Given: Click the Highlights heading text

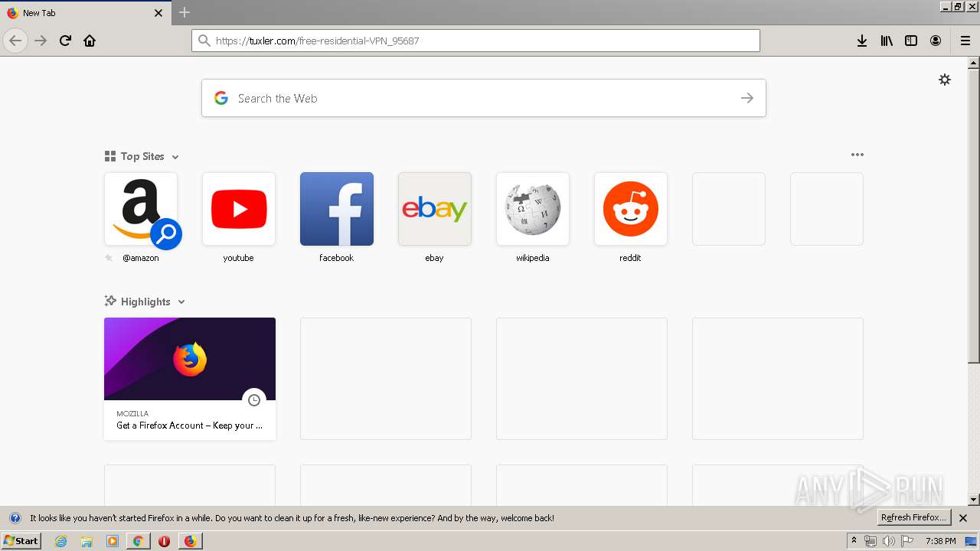Looking at the screenshot, I should point(145,302).
